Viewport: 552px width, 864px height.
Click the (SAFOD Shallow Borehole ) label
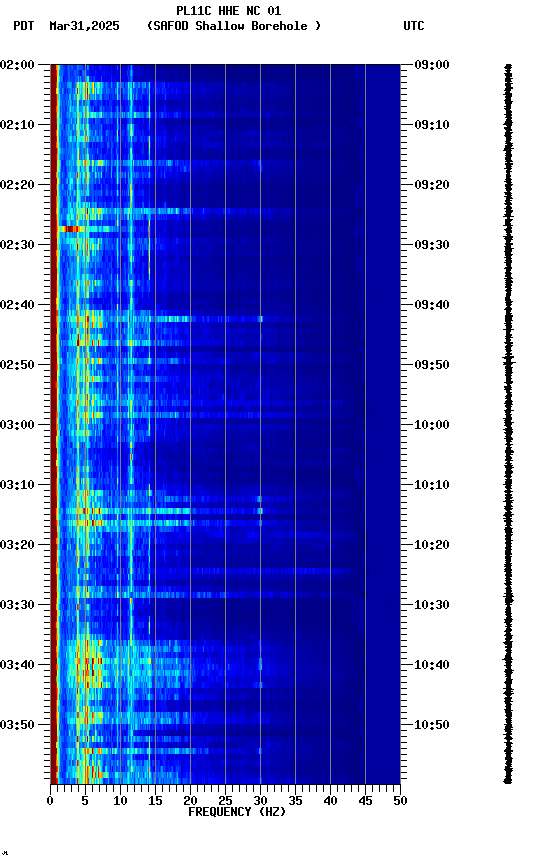pyautogui.click(x=234, y=26)
